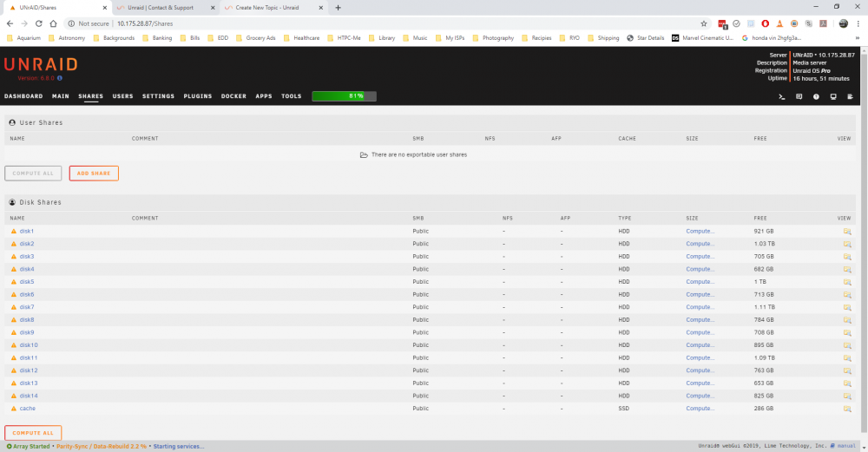868x452 pixels.
Task: Open the Main menu
Action: coord(61,96)
